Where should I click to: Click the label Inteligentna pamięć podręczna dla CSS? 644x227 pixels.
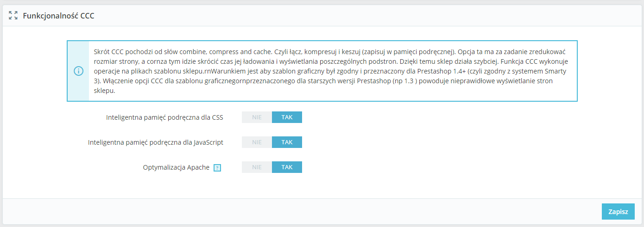pyautogui.click(x=164, y=117)
